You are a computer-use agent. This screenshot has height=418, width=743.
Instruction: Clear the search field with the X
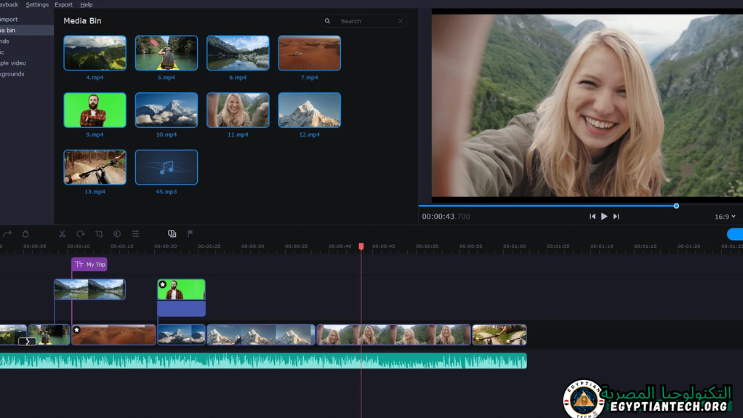tap(400, 21)
